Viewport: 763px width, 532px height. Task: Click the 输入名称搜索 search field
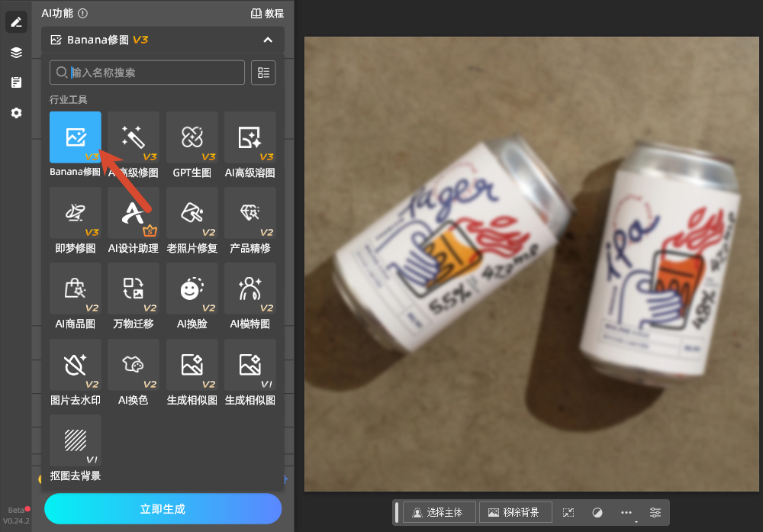pyautogui.click(x=147, y=73)
